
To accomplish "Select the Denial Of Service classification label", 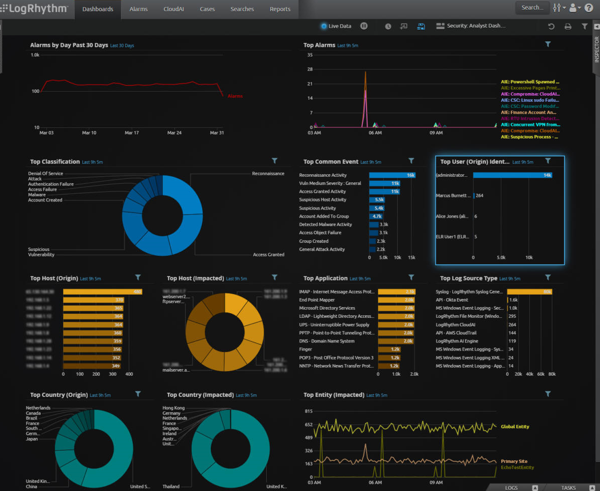I will 45,173.
